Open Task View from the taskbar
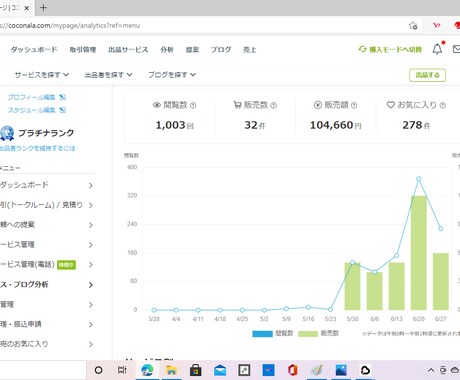 point(122,370)
